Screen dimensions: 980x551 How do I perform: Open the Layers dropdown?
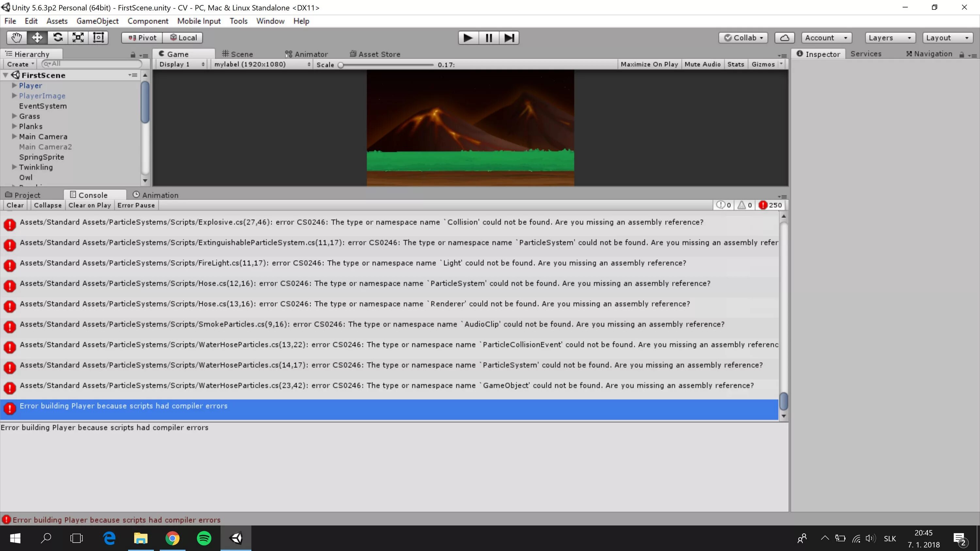(890, 38)
